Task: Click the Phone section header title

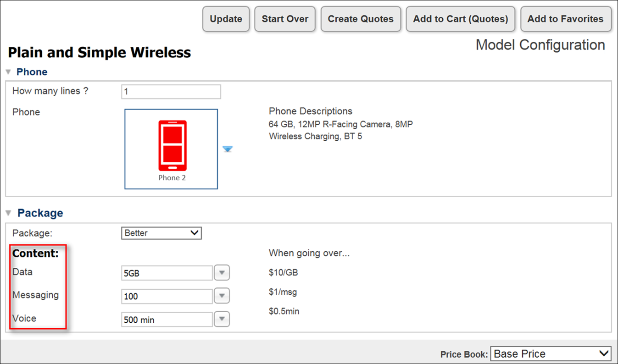Action: 32,72
